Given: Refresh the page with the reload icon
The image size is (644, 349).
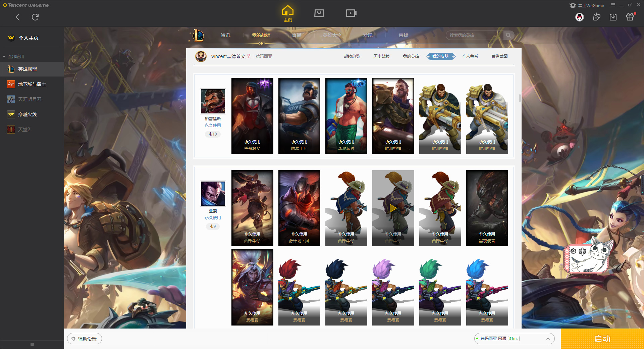Looking at the screenshot, I should tap(35, 17).
